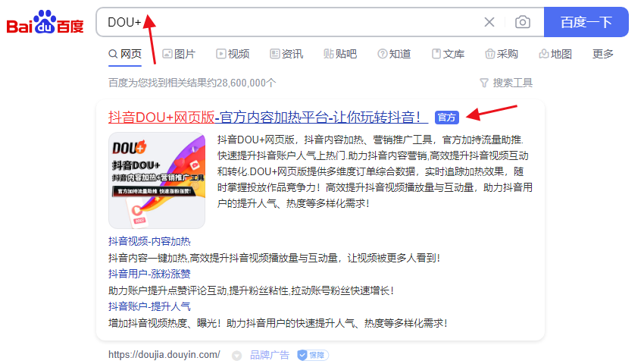
Task: Click the 贴吧 tab's icon
Action: (x=329, y=54)
